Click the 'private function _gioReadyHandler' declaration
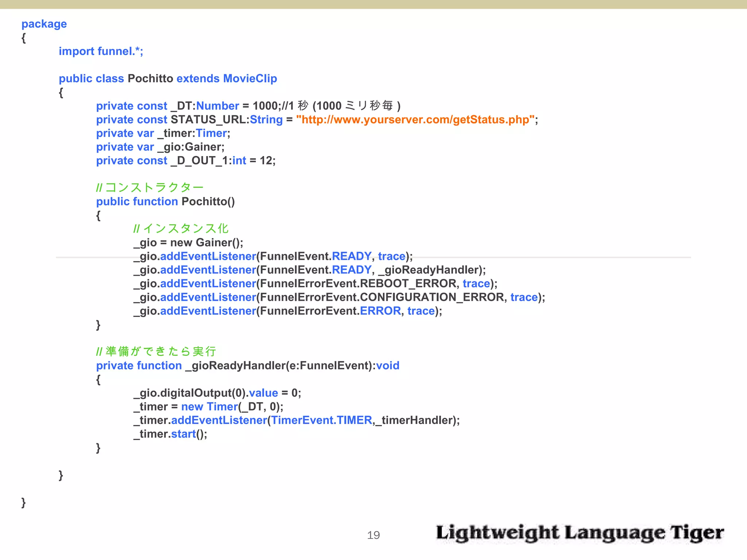747x560 pixels. click(248, 366)
